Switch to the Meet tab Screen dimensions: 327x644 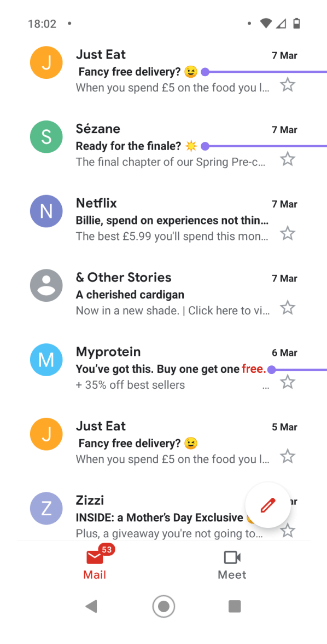coord(232,564)
